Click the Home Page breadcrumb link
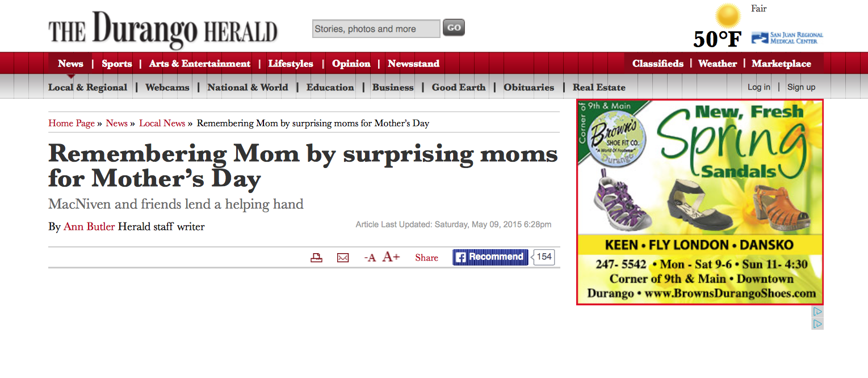The image size is (868, 378). [x=72, y=123]
